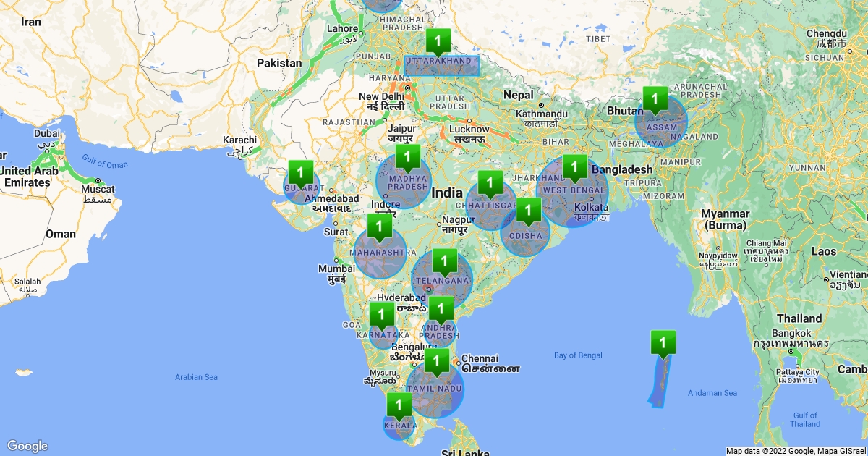Viewport: 868px width, 456px height.
Task: Click the Google logo link
Action: click(27, 446)
